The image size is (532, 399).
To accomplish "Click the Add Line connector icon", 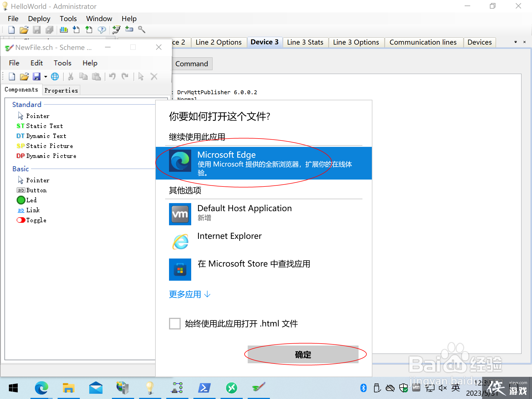I will pos(116,30).
